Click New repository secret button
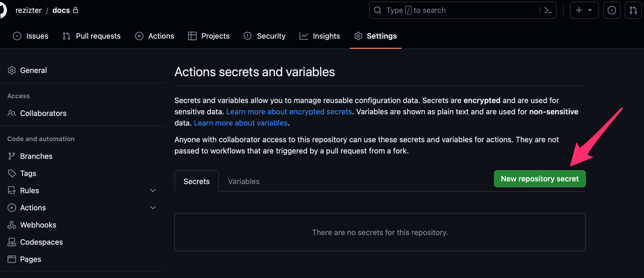The image size is (644, 278). (x=540, y=179)
